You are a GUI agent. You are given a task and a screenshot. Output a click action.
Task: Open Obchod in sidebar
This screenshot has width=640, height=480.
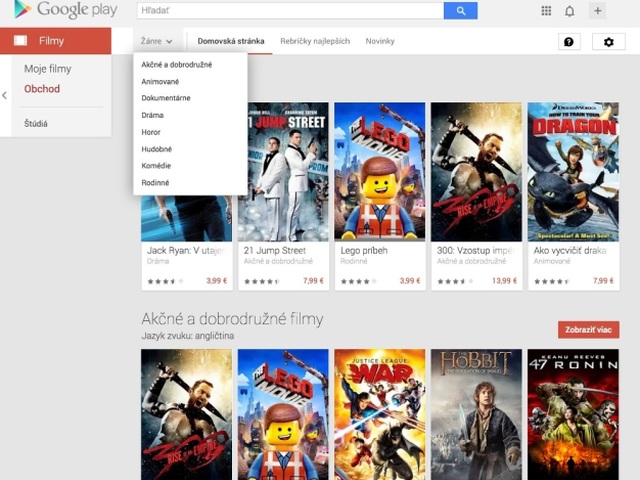[42, 89]
